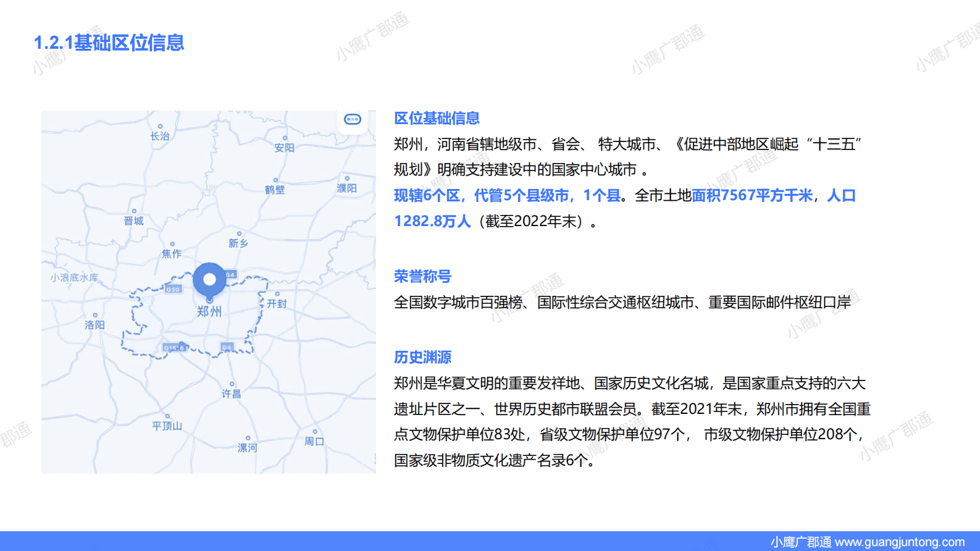
Task: Click the text 全国数字城市百强榜
Action: tap(458, 302)
